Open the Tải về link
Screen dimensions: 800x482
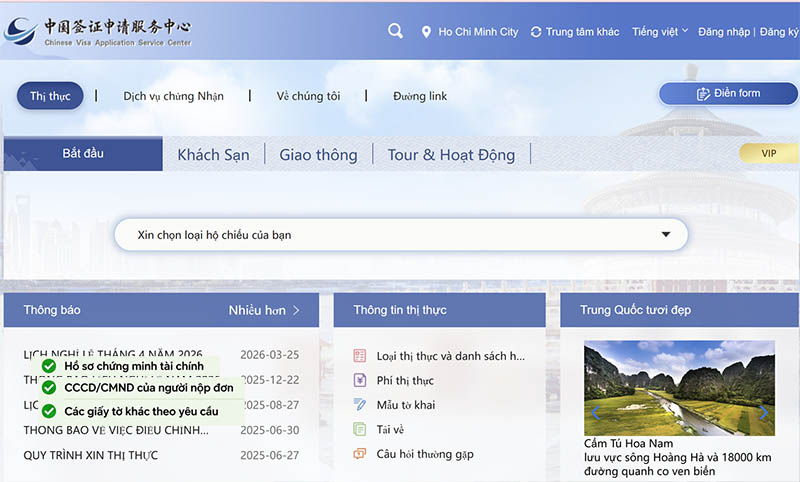pyautogui.click(x=390, y=429)
